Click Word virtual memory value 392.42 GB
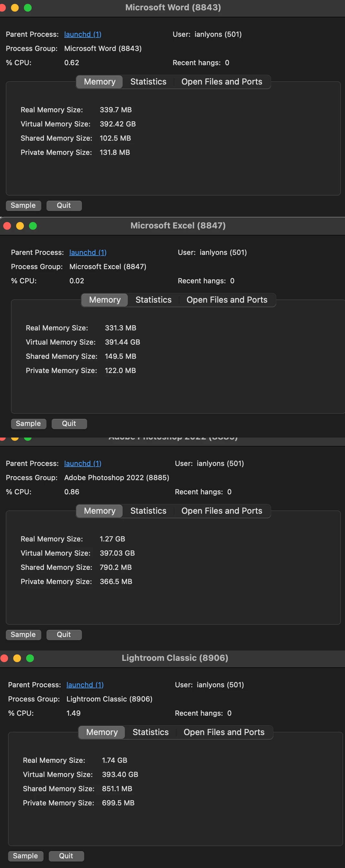Image resolution: width=345 pixels, height=868 pixels. point(117,124)
